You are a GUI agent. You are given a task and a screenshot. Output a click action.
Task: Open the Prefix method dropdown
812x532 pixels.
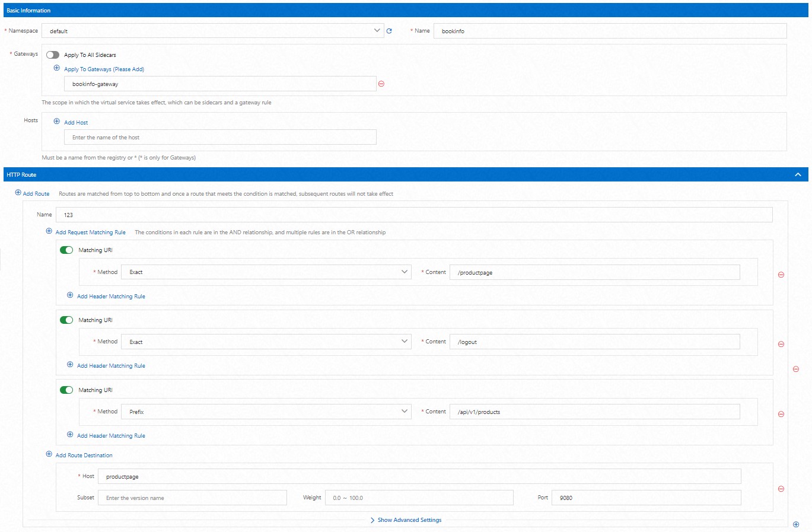click(x=266, y=412)
